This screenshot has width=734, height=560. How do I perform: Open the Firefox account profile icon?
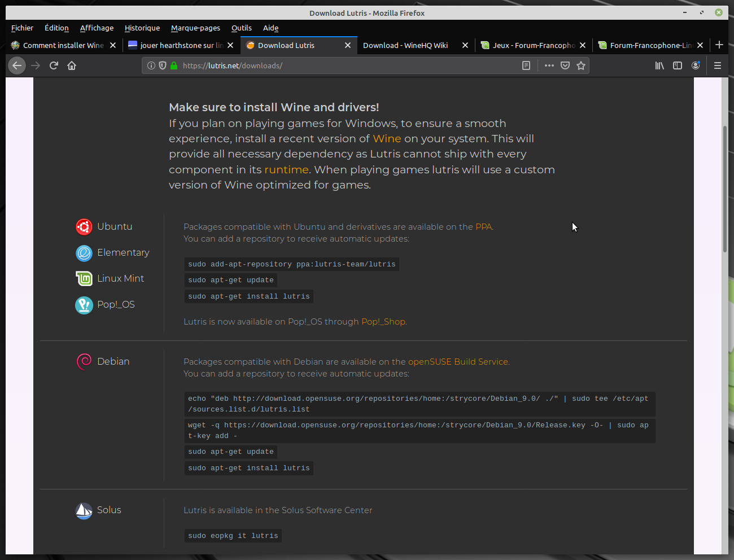tap(696, 65)
